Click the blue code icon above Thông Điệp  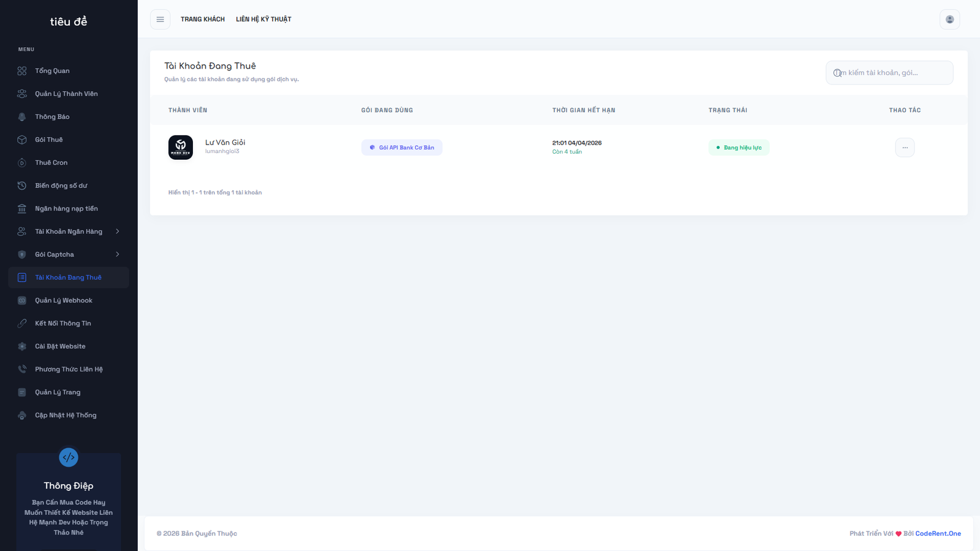click(69, 457)
